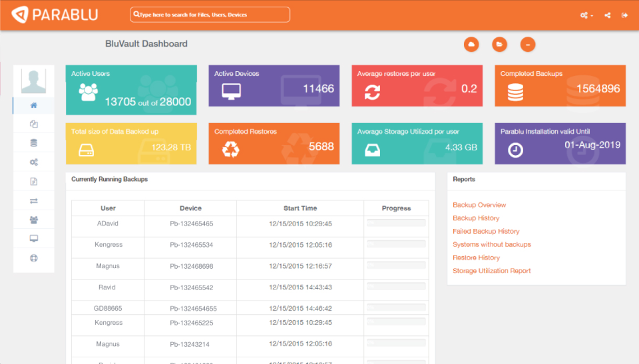639x364 pixels.
Task: Click the monitor icon in Active Devices tile
Action: tap(231, 91)
